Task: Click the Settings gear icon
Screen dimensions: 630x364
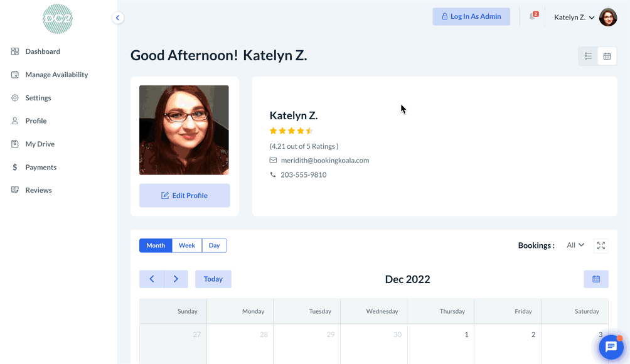Action: click(x=15, y=98)
